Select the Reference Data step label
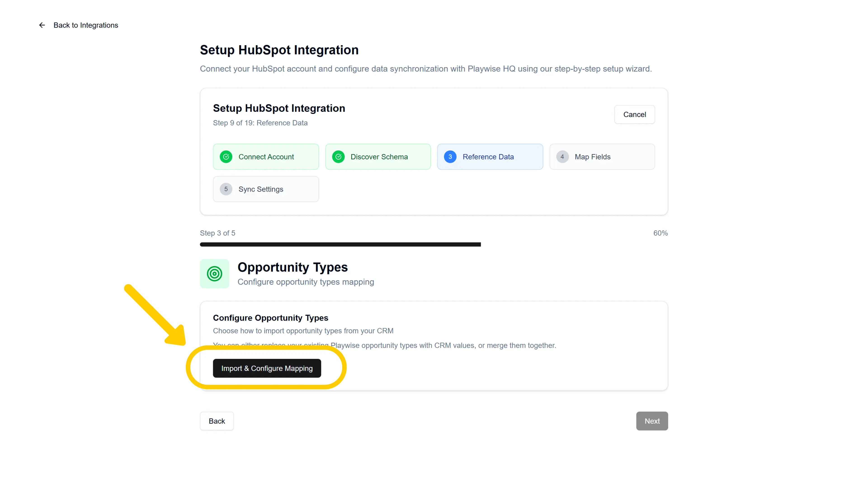This screenshot has height=488, width=868. (488, 157)
